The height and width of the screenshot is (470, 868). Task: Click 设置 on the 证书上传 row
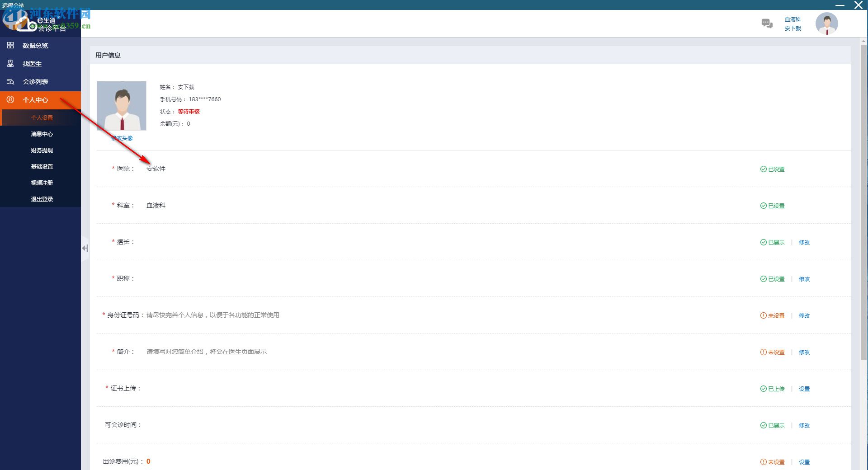point(804,389)
